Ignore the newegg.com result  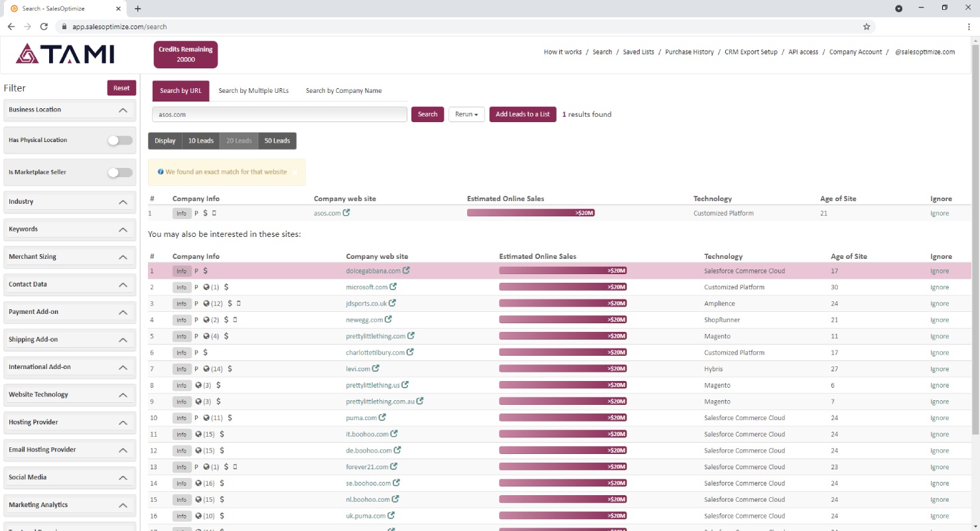[940, 320]
